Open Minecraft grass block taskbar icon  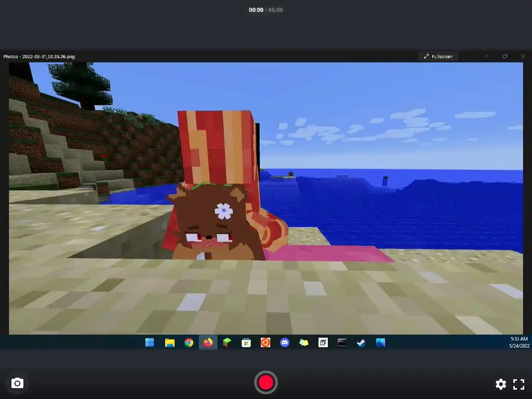pos(227,343)
